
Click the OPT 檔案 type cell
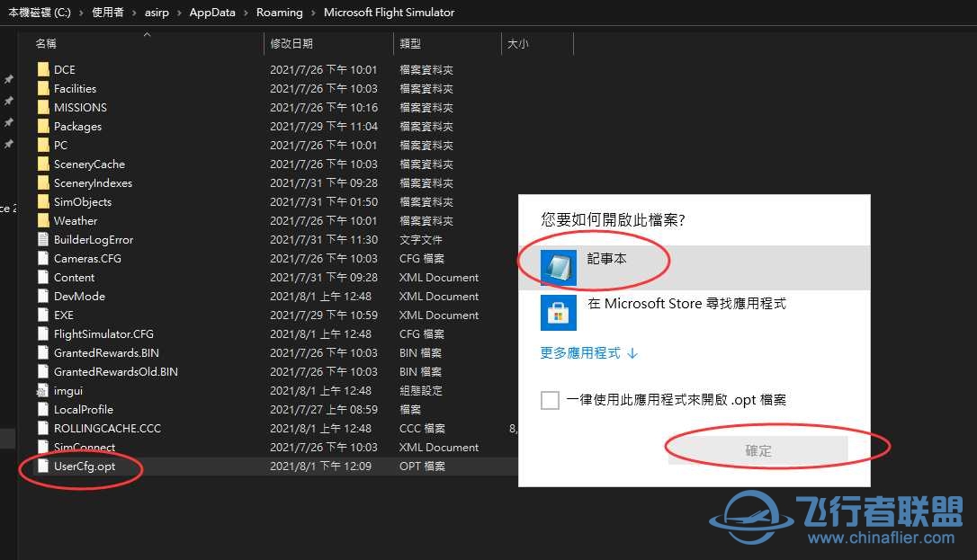[422, 466]
